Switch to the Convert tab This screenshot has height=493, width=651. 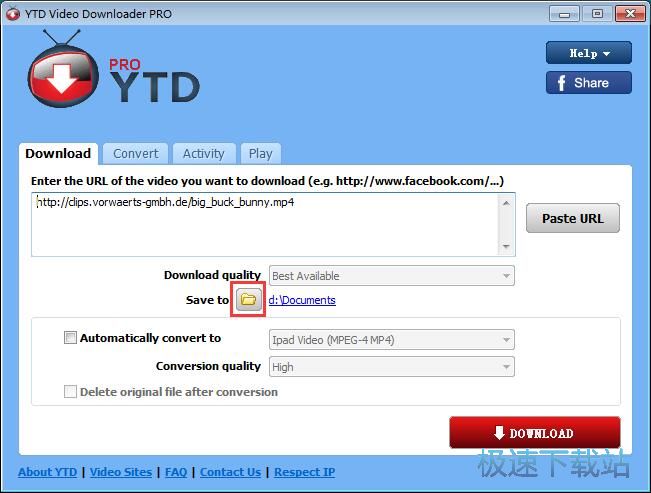[x=135, y=154]
